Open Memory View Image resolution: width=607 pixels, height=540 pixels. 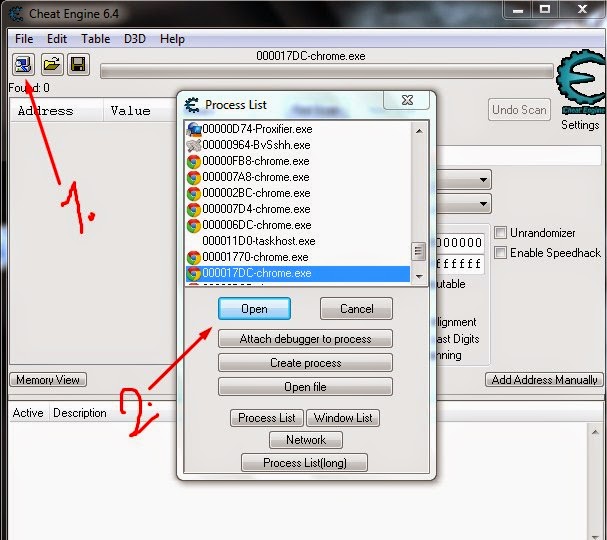[x=48, y=380]
